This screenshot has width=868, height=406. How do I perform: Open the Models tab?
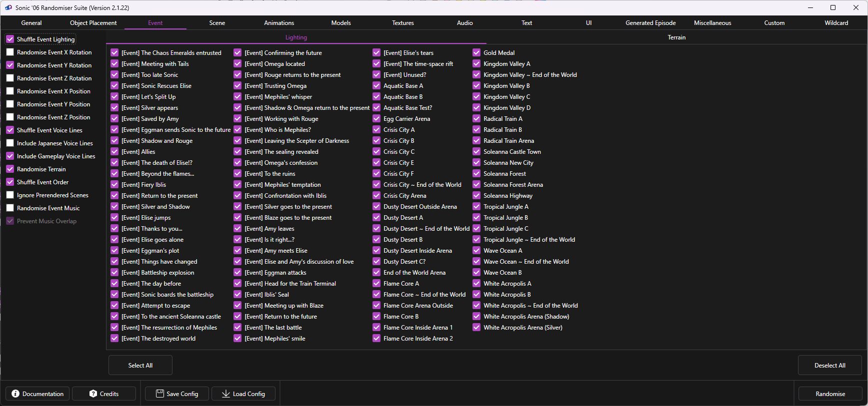click(x=341, y=23)
